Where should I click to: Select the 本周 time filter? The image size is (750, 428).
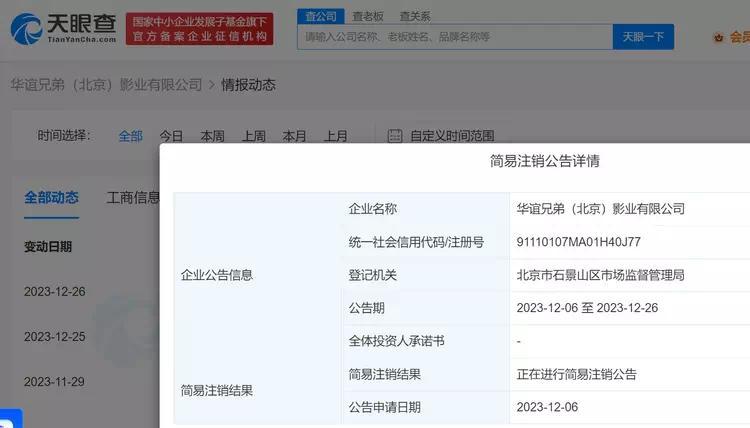(x=212, y=136)
